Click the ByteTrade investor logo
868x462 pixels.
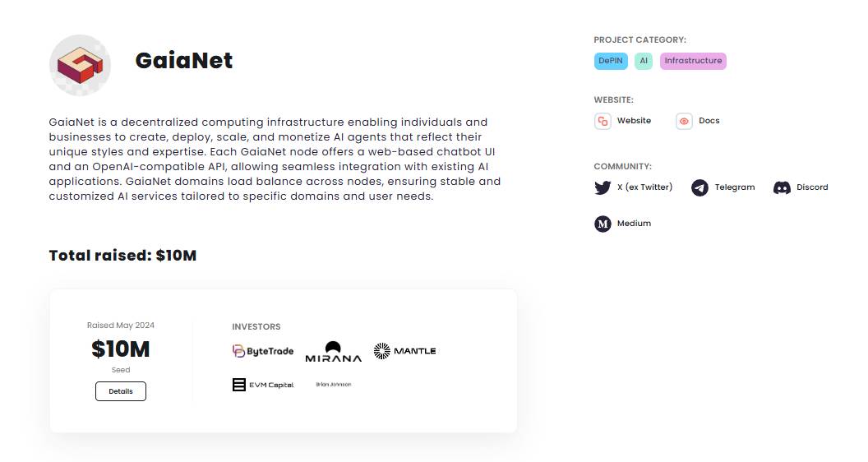tap(263, 351)
